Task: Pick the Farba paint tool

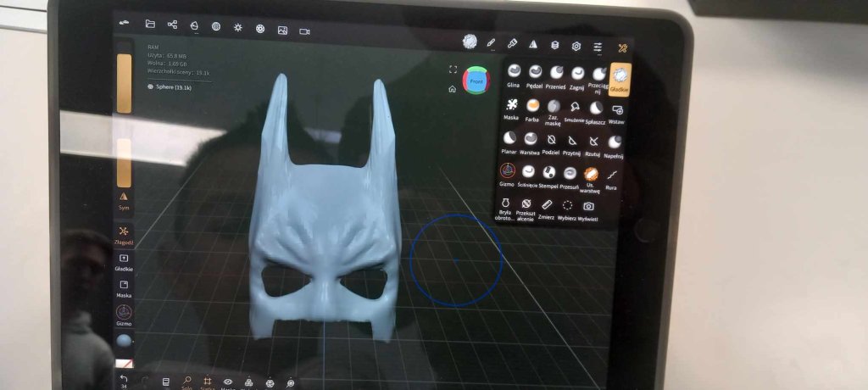Action: click(x=533, y=108)
